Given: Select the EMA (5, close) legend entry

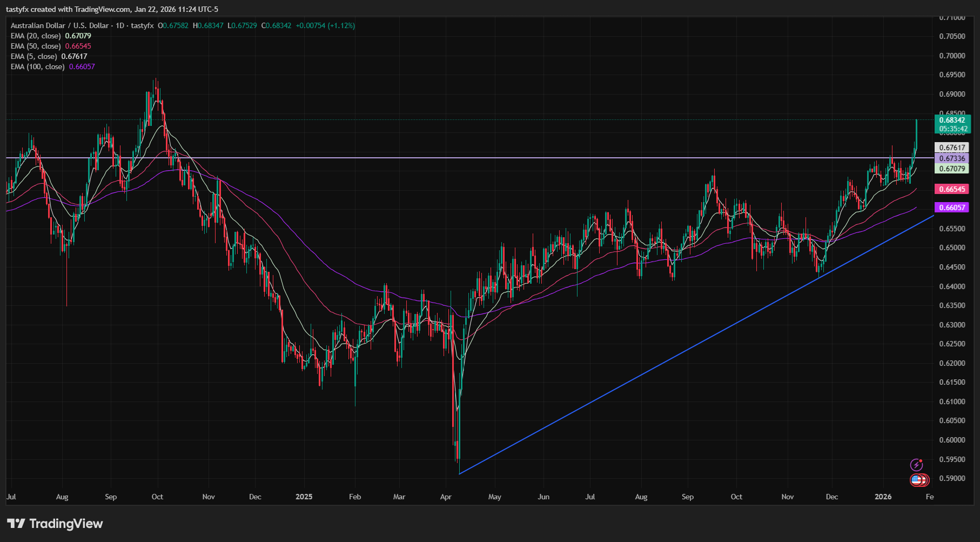Looking at the screenshot, I should 32,56.
